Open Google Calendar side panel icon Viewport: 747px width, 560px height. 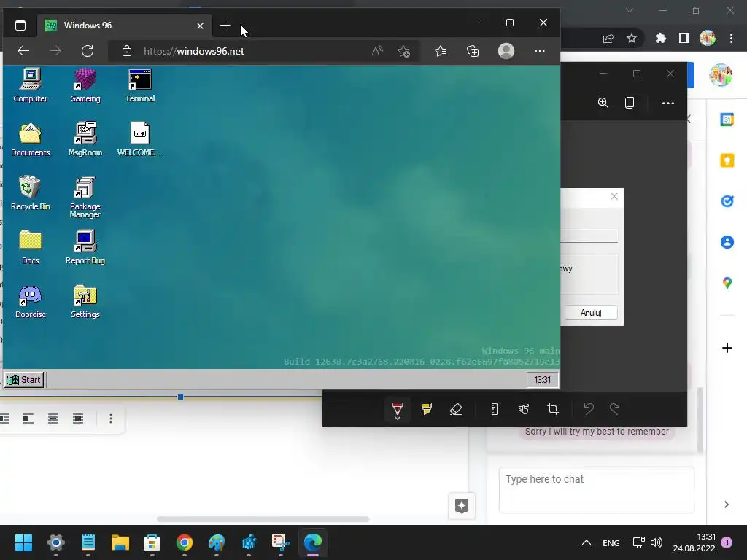coord(727,120)
